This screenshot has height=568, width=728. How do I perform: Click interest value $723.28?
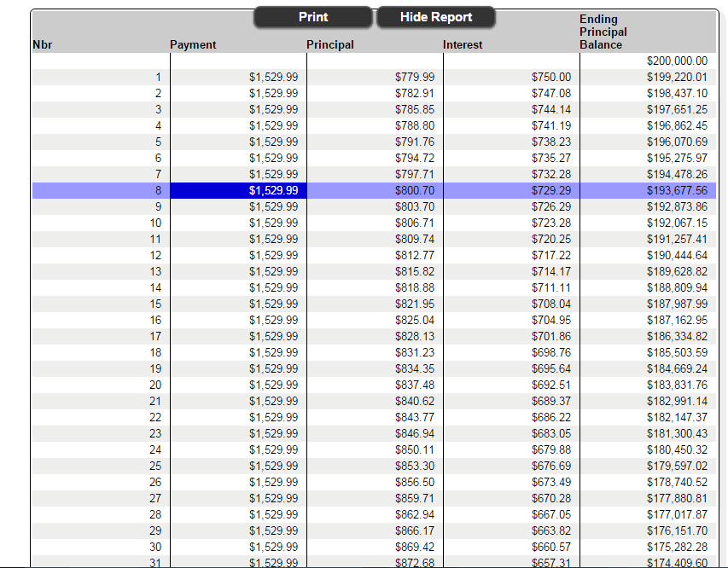pyautogui.click(x=551, y=223)
